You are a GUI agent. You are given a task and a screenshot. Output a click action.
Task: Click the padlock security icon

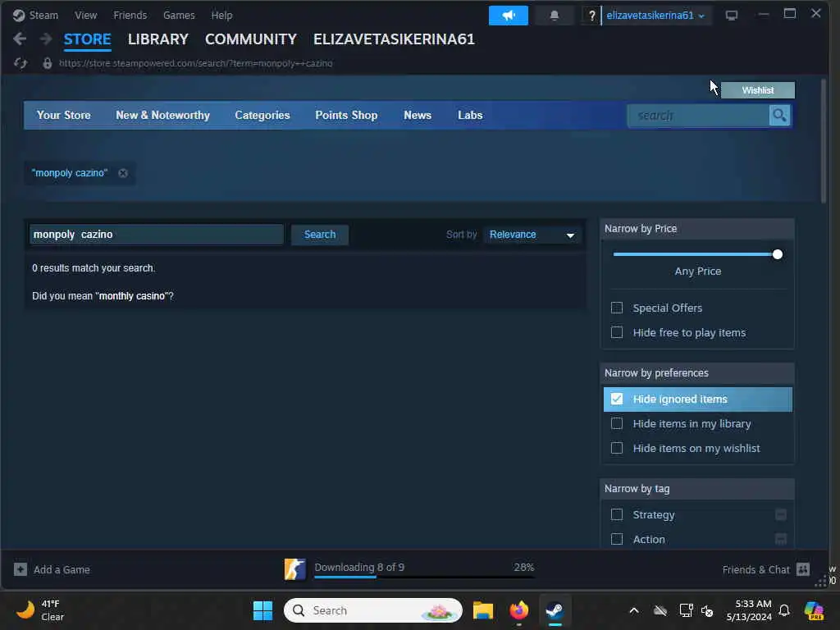[47, 63]
